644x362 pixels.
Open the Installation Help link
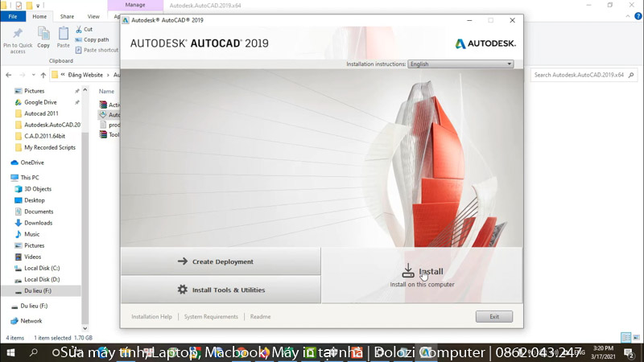[x=151, y=316]
